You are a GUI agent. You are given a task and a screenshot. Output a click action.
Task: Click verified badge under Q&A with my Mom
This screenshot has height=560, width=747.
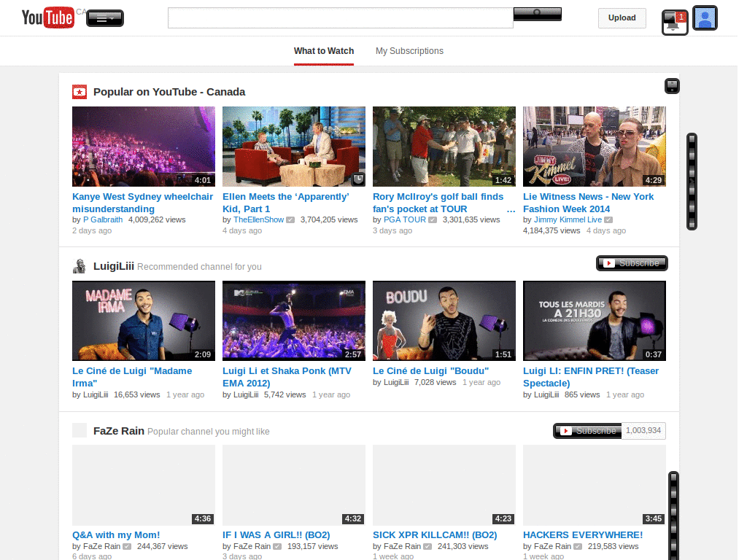click(x=127, y=547)
